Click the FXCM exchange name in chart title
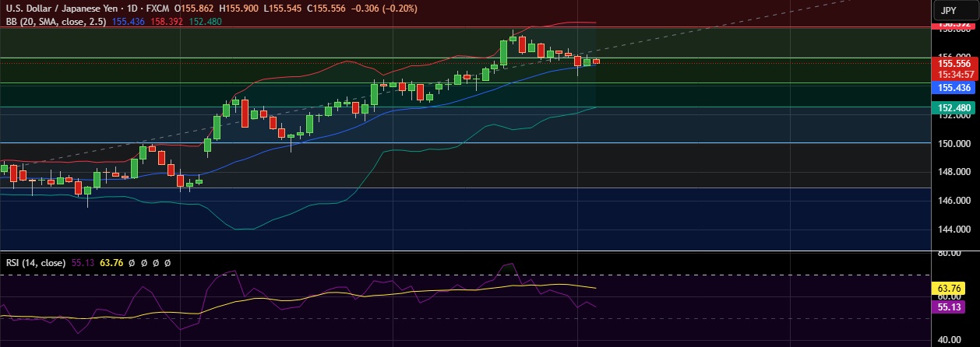This screenshot has height=347, width=980. click(158, 8)
